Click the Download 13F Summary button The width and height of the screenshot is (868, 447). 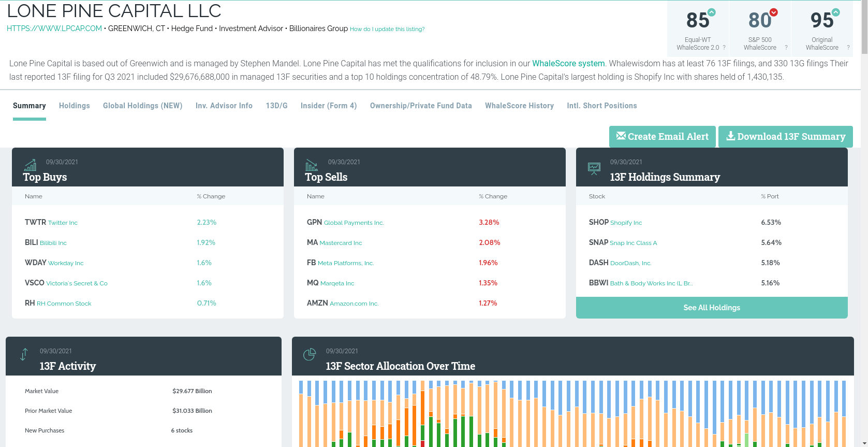(786, 137)
